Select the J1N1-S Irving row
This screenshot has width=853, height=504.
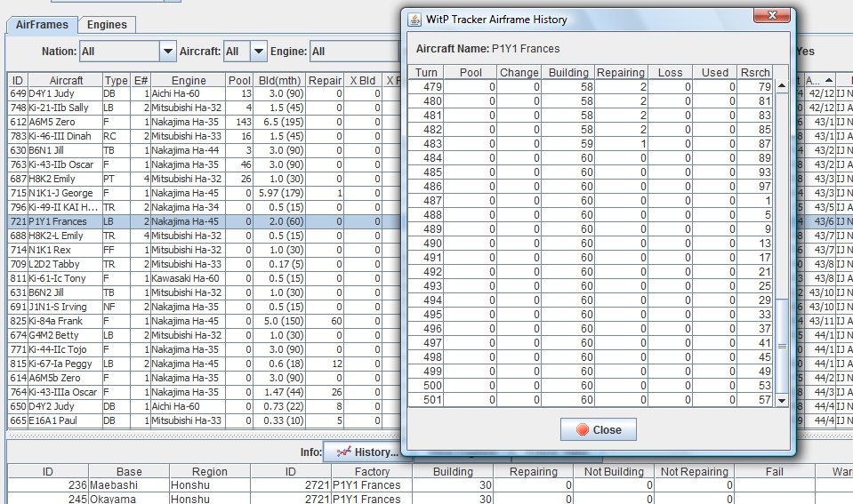tap(204, 307)
